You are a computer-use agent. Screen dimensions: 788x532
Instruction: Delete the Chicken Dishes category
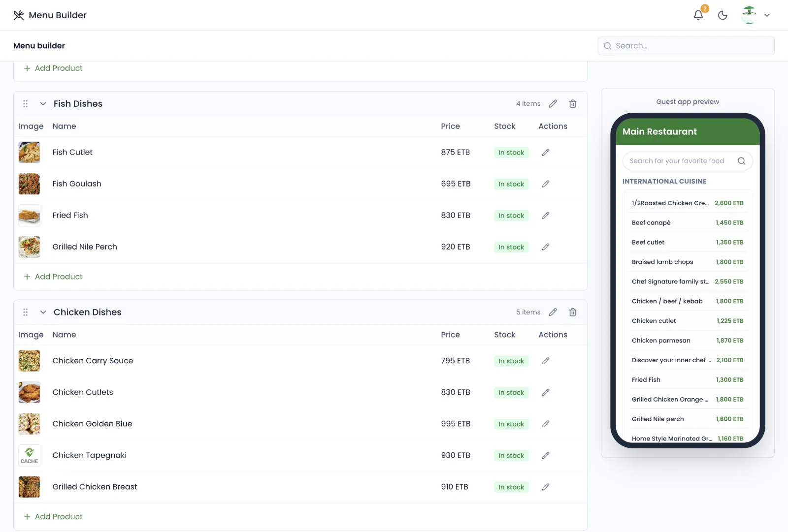tap(573, 313)
